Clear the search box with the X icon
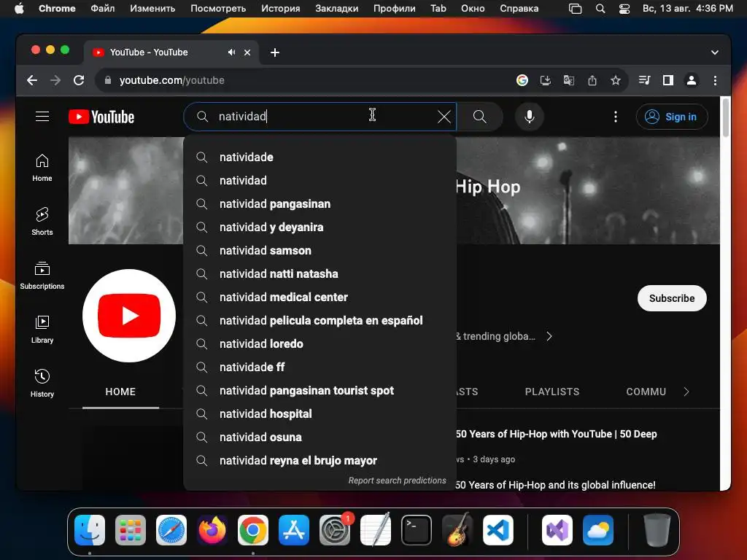Image resolution: width=747 pixels, height=560 pixels. click(444, 117)
